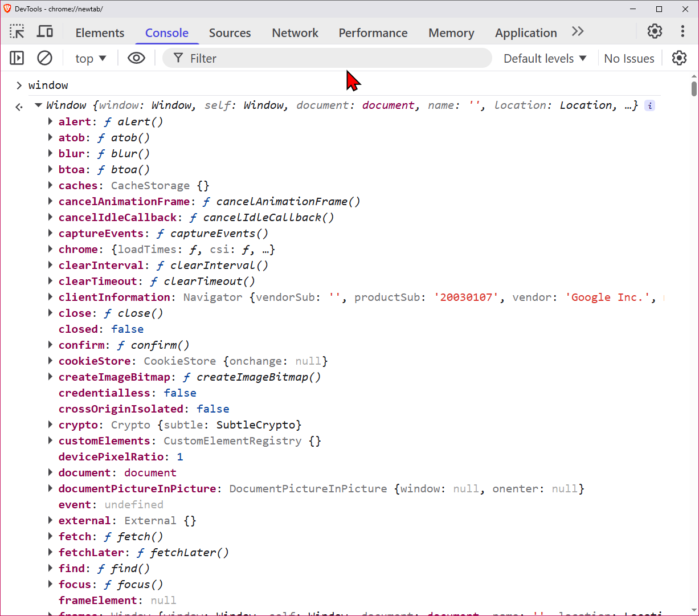Open DevTools settings

(x=654, y=32)
